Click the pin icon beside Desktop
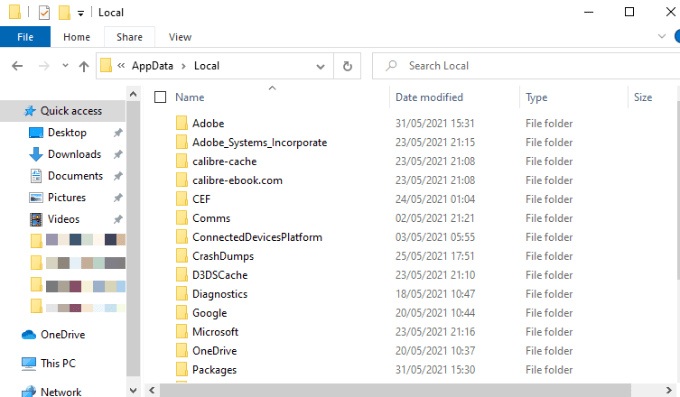Image resolution: width=680 pixels, height=397 pixels. pos(118,133)
